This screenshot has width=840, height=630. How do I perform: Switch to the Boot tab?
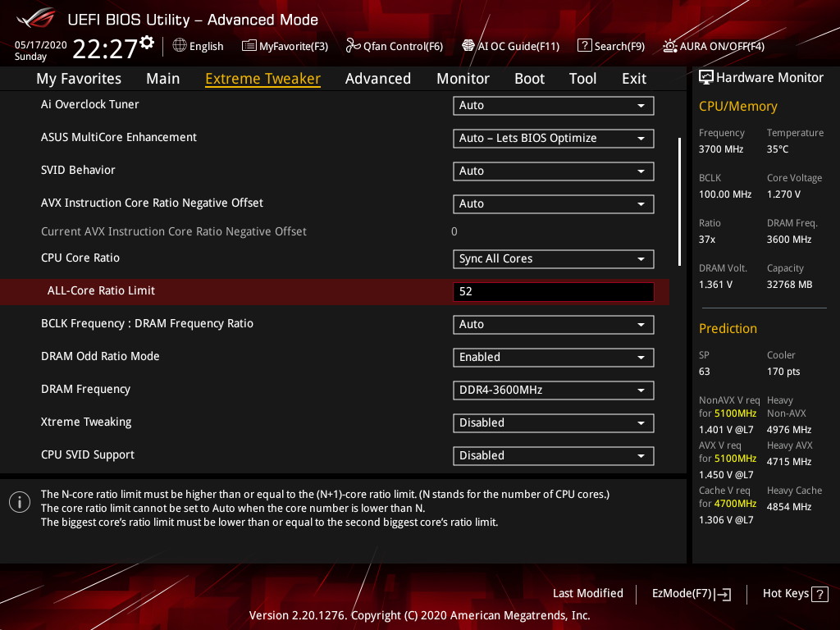point(529,79)
